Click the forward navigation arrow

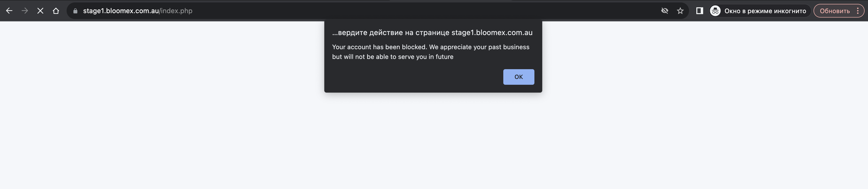point(25,11)
